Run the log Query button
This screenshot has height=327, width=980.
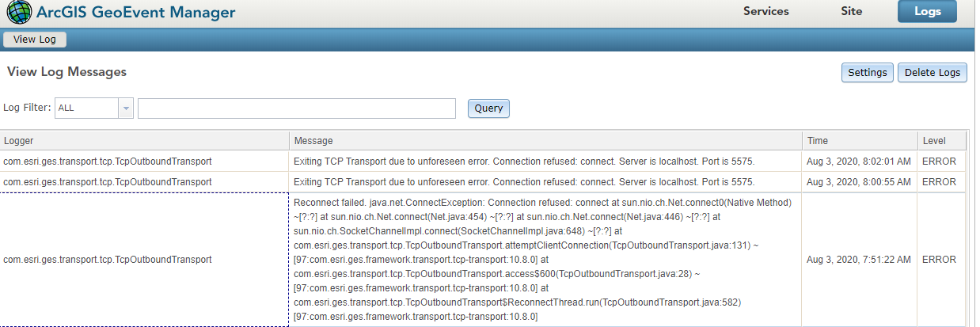tap(488, 108)
